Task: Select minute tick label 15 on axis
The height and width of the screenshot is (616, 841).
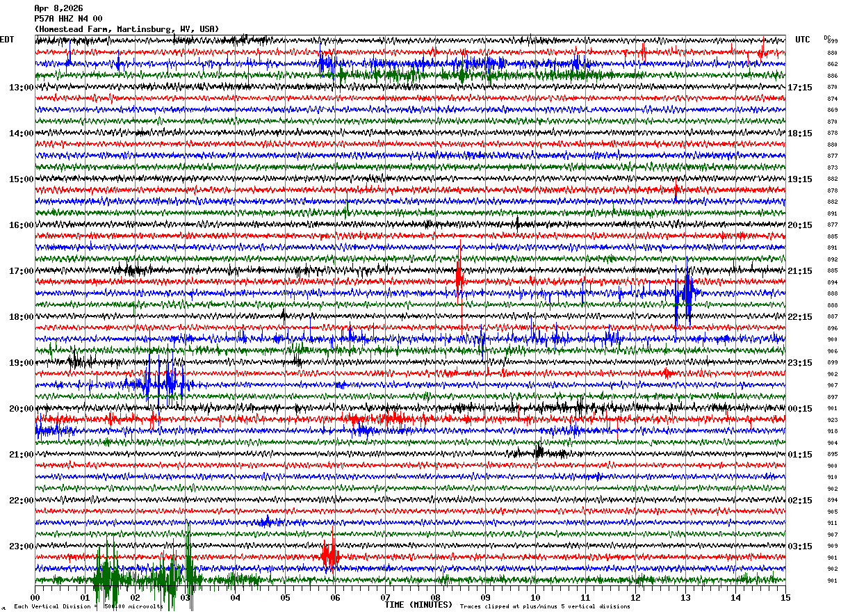Action: (785, 597)
